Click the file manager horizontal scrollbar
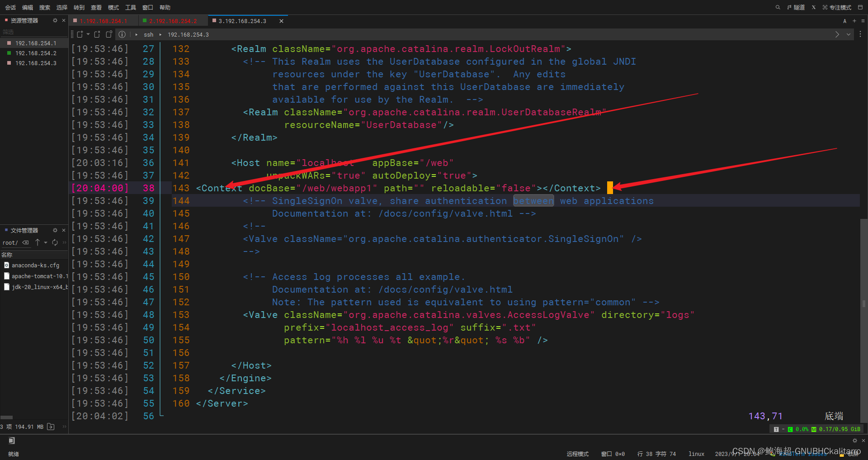 (x=7, y=417)
